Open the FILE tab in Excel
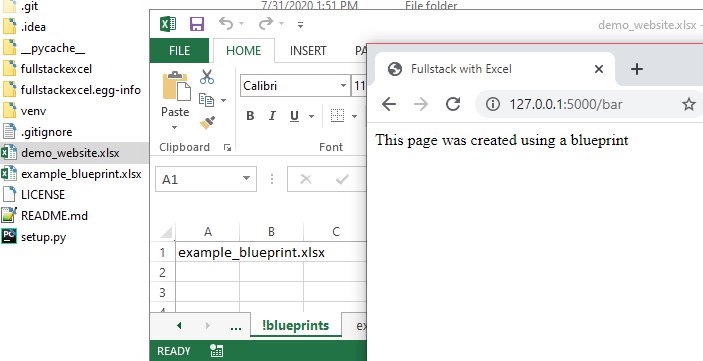This screenshot has width=703, height=361. click(x=179, y=51)
